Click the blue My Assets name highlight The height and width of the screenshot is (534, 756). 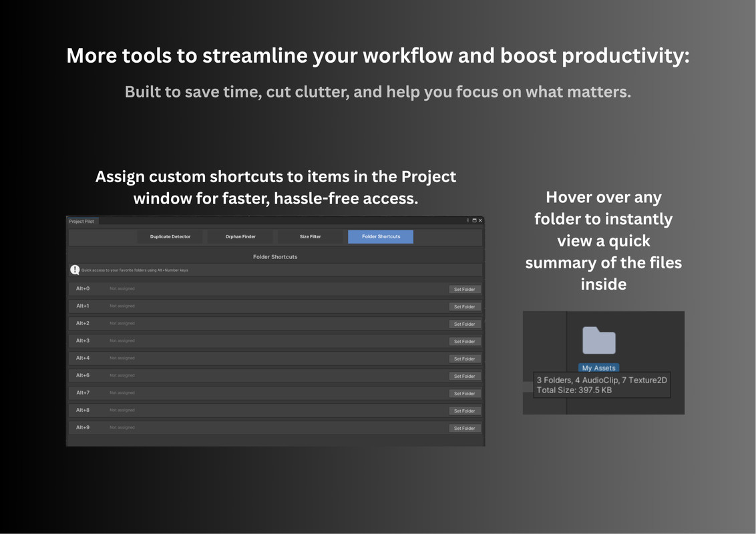click(598, 367)
